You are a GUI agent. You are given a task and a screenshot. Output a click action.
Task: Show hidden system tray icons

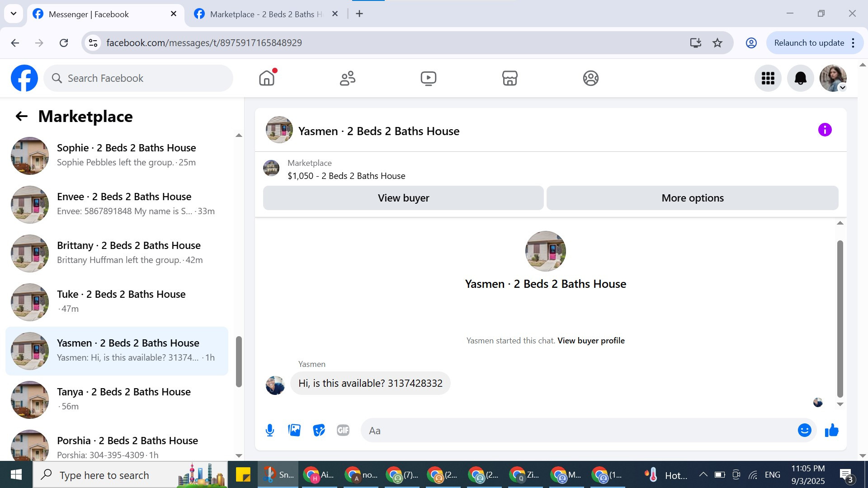(703, 474)
